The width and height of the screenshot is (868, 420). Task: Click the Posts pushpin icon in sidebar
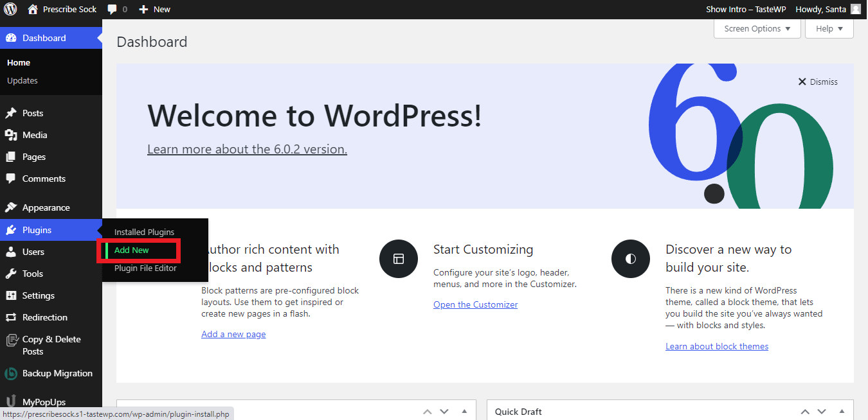pyautogui.click(x=11, y=113)
